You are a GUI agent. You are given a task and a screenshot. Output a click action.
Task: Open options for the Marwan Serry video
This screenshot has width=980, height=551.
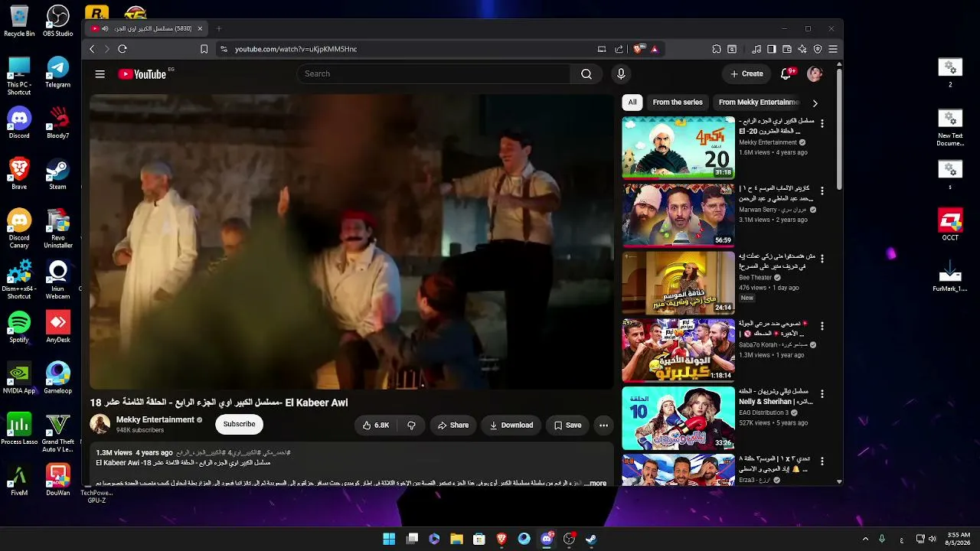(822, 191)
